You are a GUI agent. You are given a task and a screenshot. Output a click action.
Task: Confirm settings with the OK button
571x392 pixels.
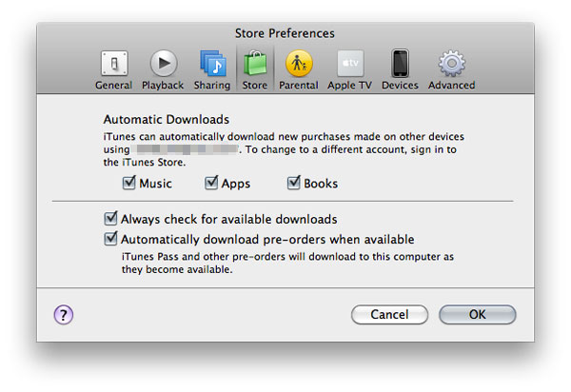pyautogui.click(x=478, y=315)
